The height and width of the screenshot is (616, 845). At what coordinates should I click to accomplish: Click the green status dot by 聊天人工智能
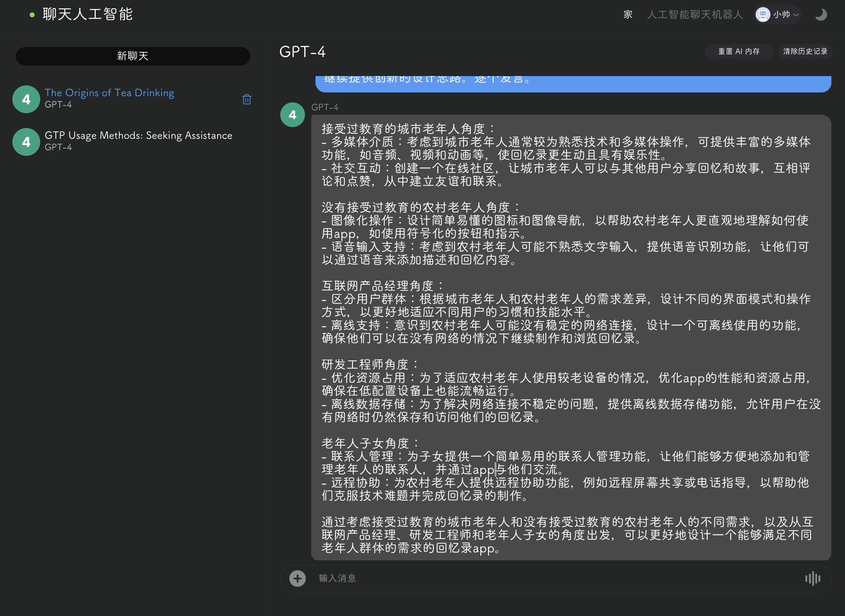point(32,15)
